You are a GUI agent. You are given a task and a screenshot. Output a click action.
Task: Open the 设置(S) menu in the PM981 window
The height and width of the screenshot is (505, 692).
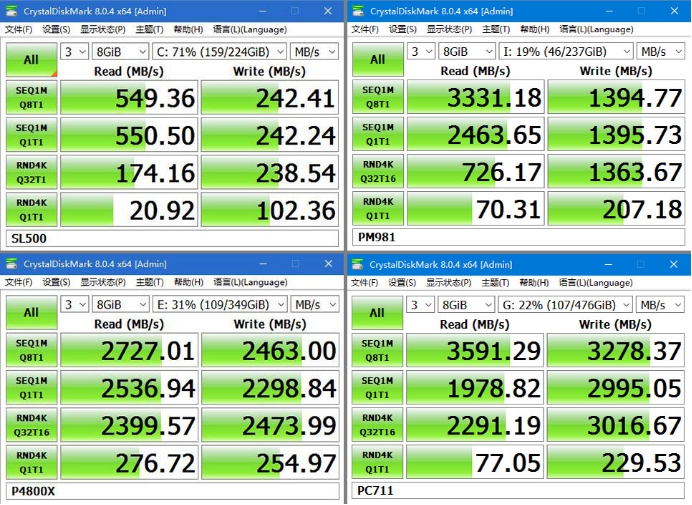click(402, 29)
